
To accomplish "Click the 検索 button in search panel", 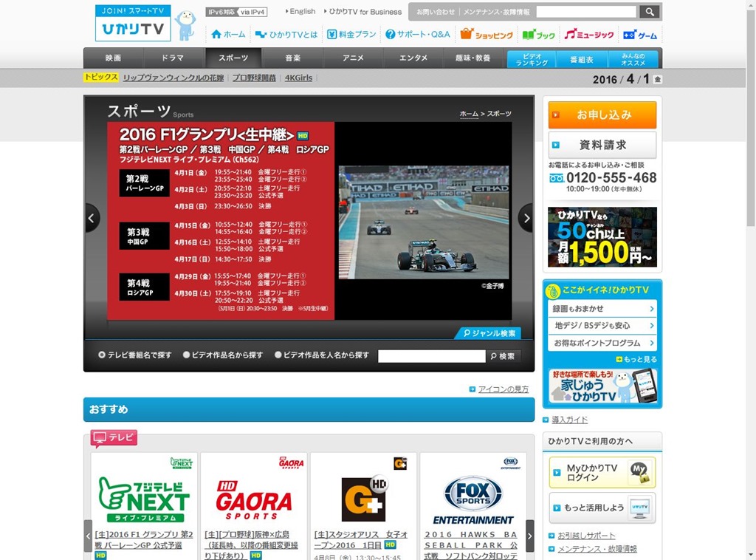I will [504, 356].
